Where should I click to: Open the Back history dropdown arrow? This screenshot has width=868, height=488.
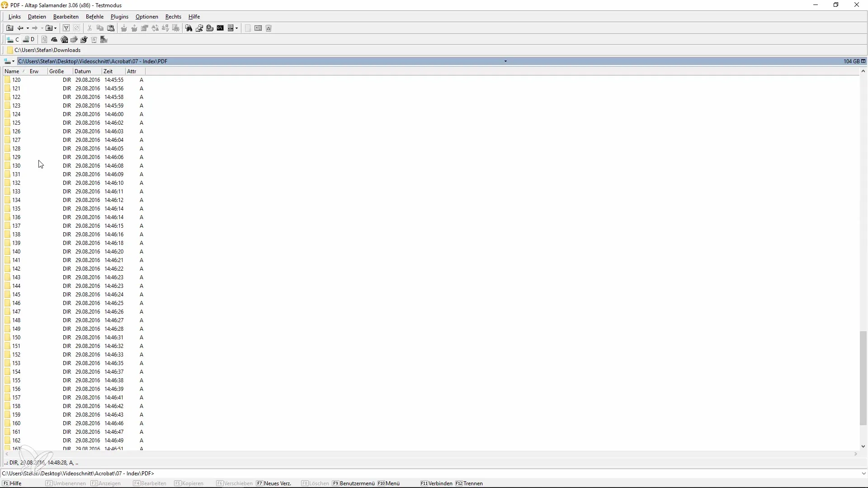(x=28, y=28)
